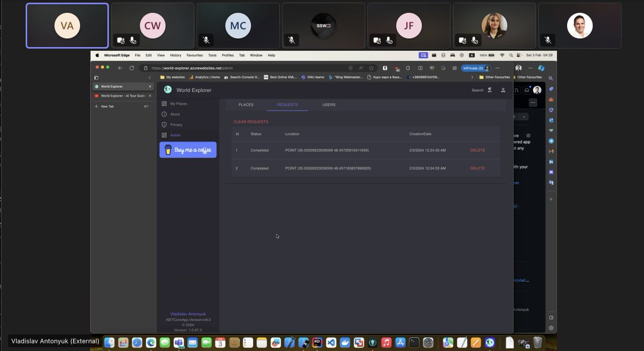Open the user account icon in app header
The image size is (644, 351).
tap(503, 90)
